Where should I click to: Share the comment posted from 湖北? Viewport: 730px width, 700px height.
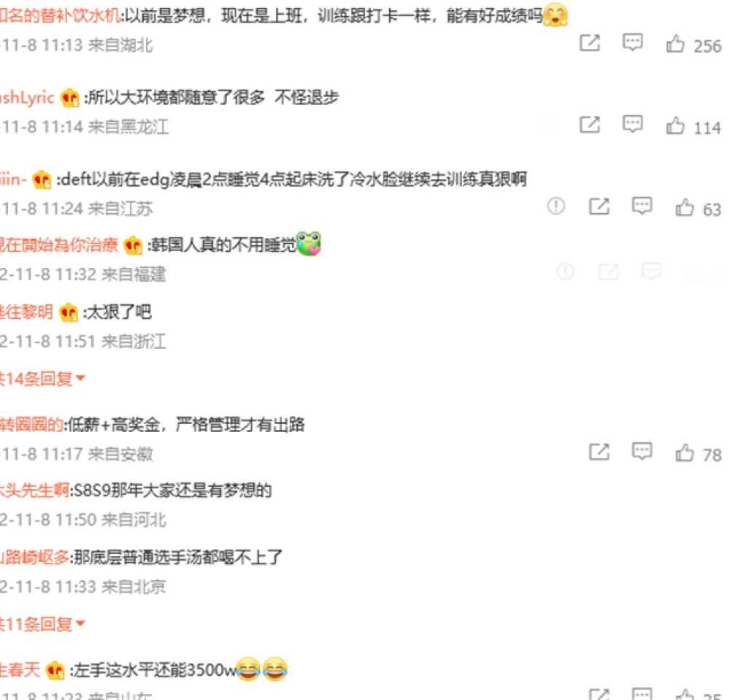coord(590,43)
